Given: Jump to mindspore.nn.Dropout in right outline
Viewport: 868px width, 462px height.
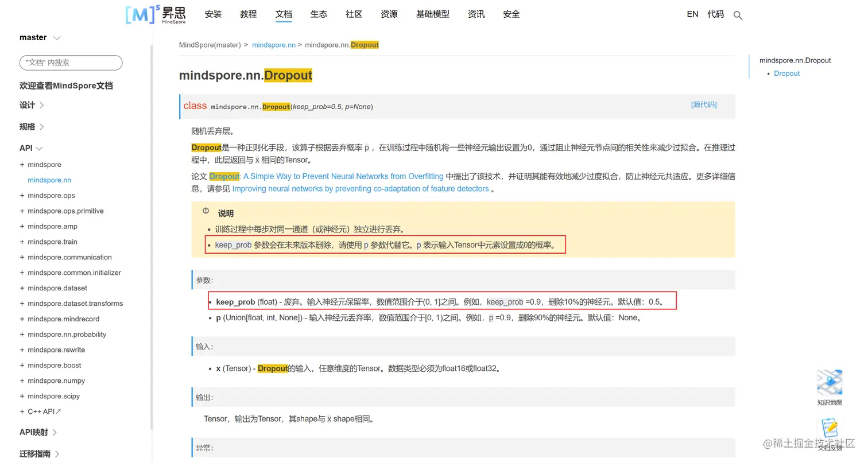Looking at the screenshot, I should coord(795,60).
